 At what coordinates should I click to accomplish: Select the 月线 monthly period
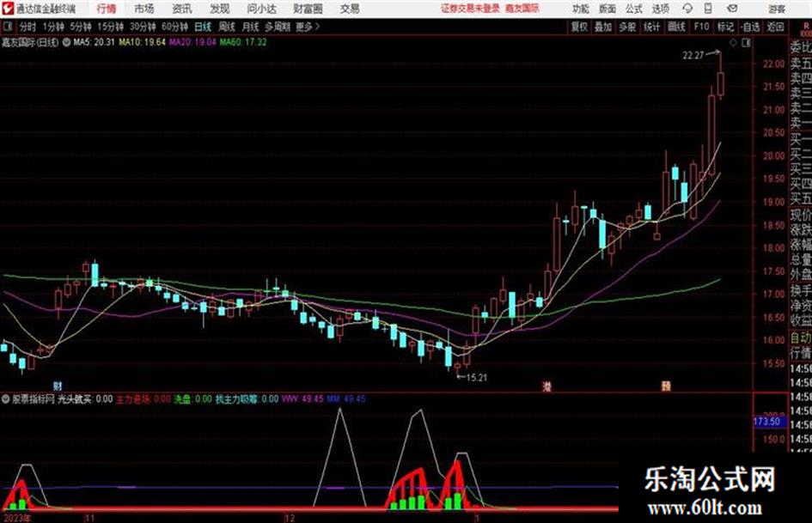pyautogui.click(x=251, y=27)
